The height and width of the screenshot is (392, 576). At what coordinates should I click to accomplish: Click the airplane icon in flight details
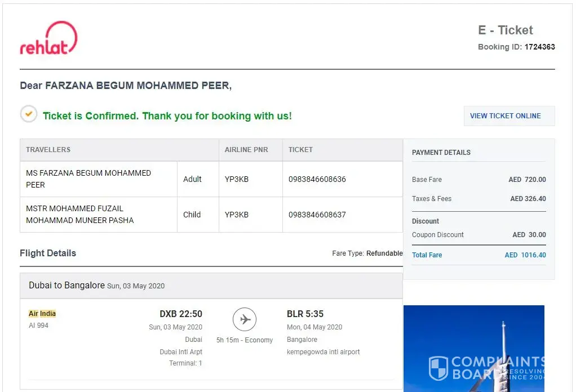(x=245, y=320)
